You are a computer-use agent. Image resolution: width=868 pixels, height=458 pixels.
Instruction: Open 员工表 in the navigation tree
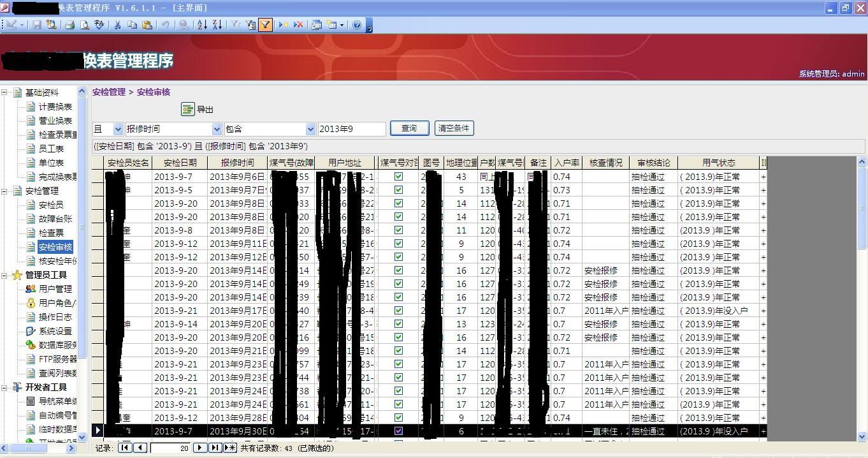click(51, 149)
